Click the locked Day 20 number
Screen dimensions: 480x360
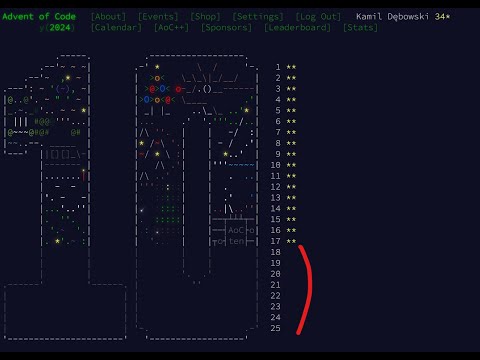(275, 274)
